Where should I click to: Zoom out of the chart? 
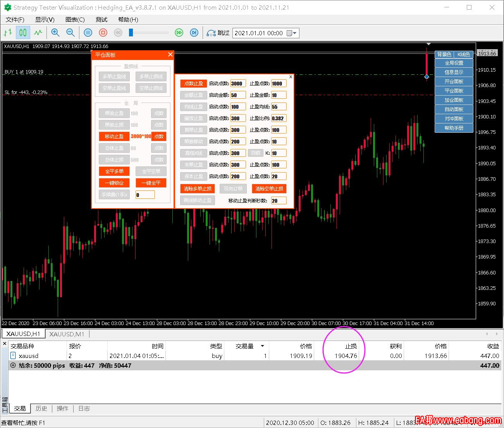70,33
